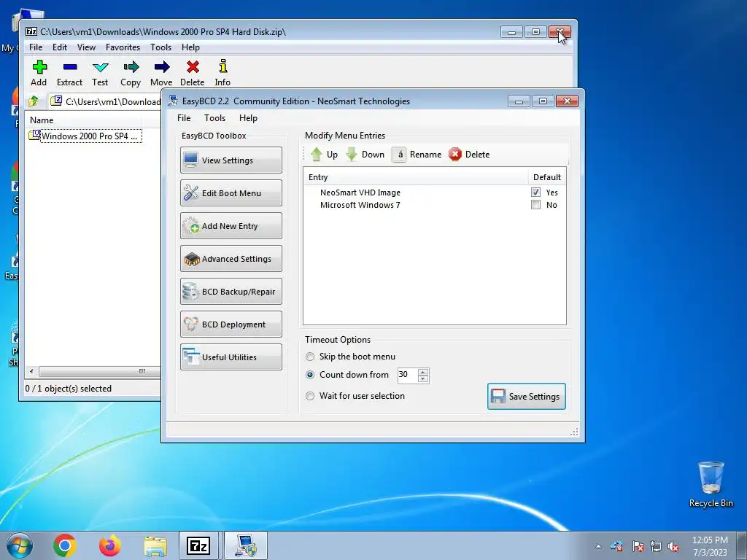Launch Chrome from taskbar

65,545
